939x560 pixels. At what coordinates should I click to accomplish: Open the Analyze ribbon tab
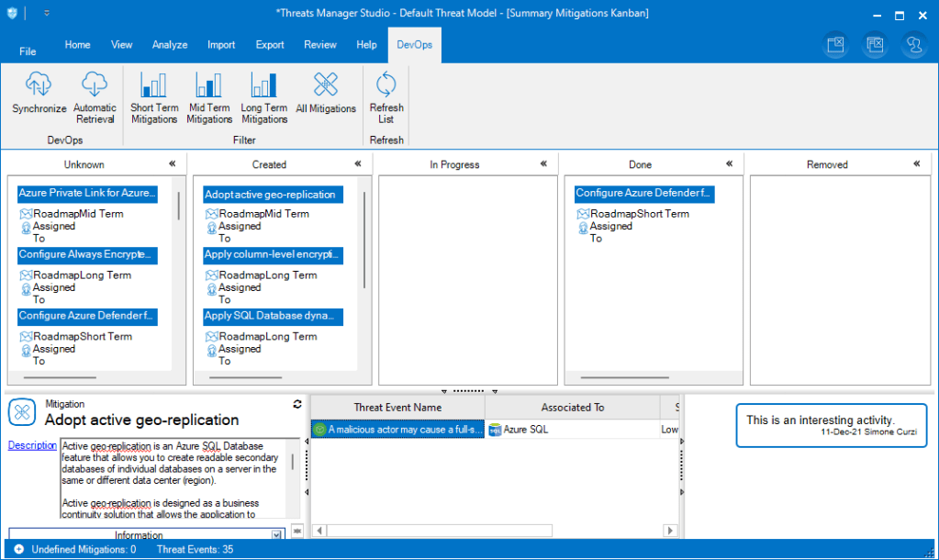pyautogui.click(x=170, y=45)
